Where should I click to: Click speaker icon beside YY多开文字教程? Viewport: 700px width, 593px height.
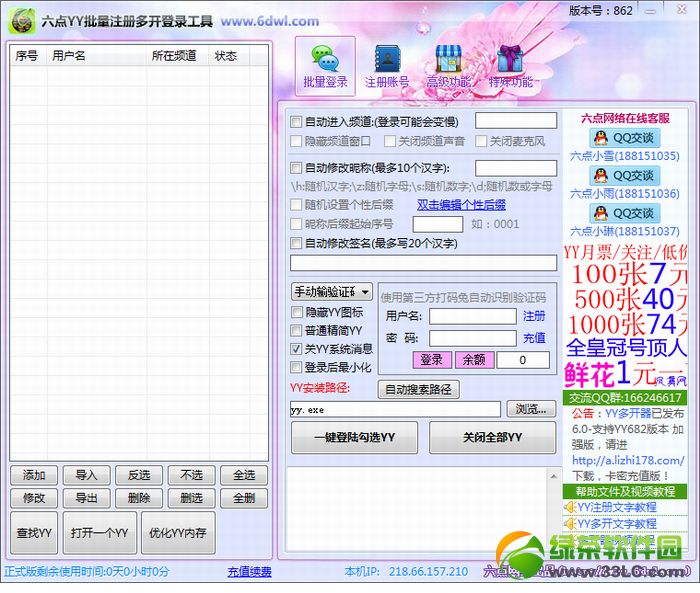(570, 523)
